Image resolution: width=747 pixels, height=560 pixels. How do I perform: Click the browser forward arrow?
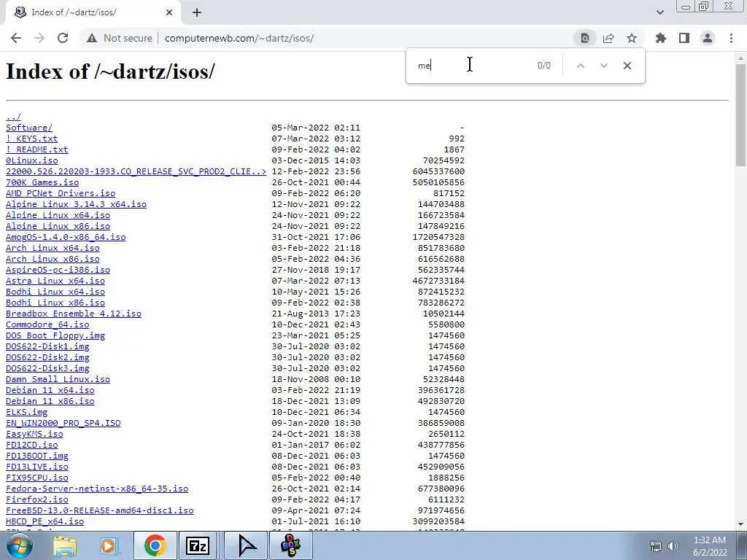(x=39, y=38)
